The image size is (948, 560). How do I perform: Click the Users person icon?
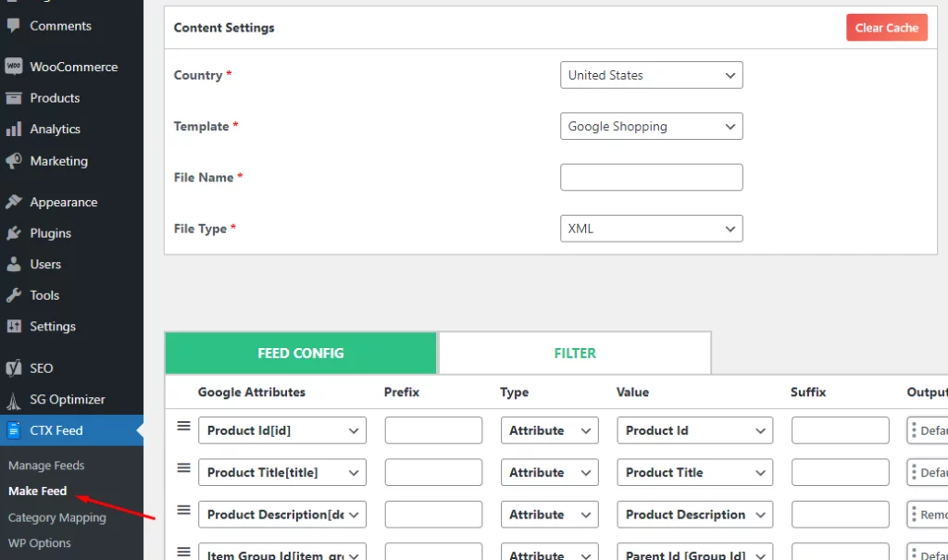[x=13, y=265]
